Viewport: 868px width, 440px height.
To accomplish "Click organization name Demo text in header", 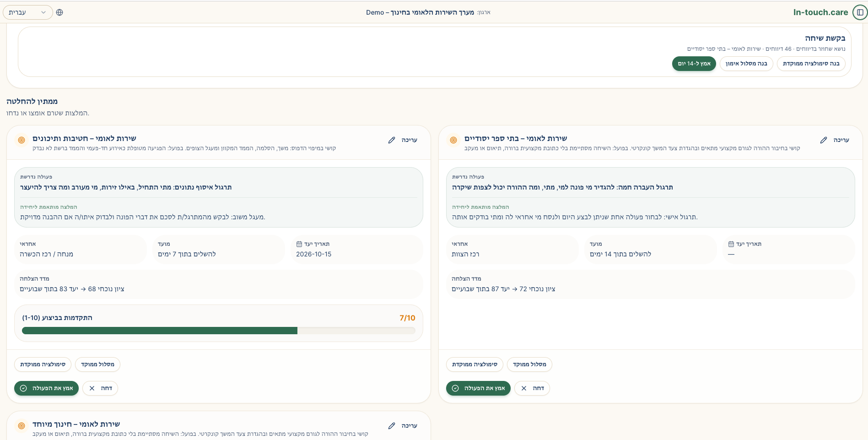I will 420,12.
